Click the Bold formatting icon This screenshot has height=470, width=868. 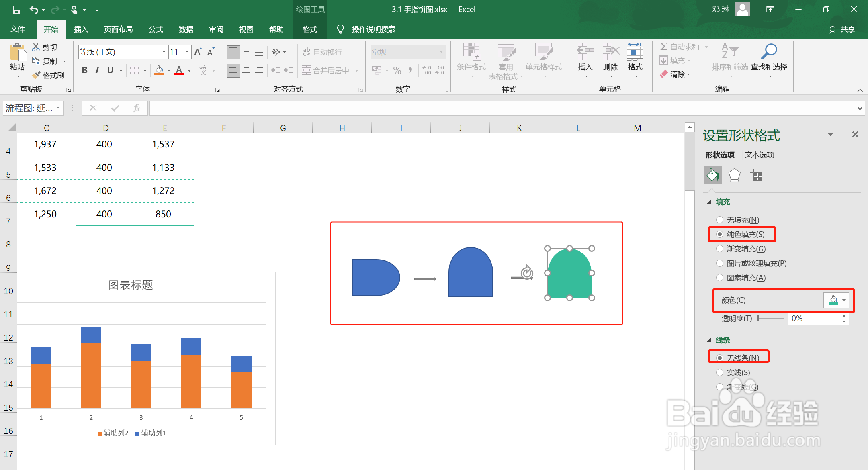[84, 70]
